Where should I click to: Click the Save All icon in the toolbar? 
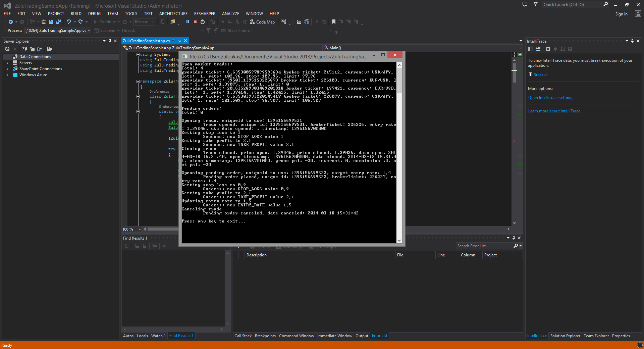coord(59,22)
